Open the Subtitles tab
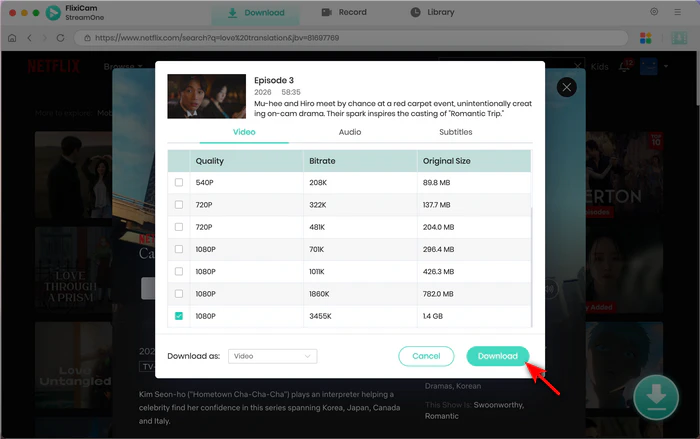The height and width of the screenshot is (439, 700). coord(456,132)
